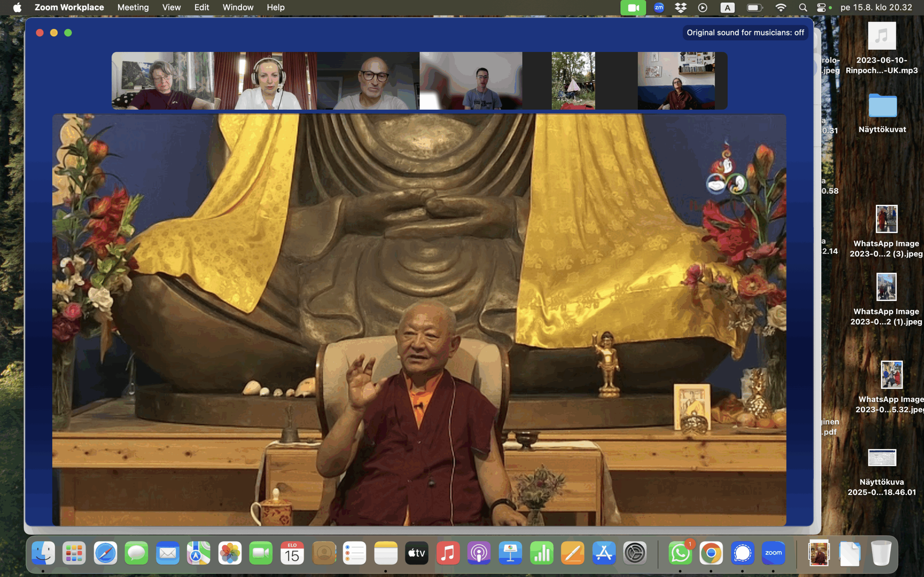Image resolution: width=924 pixels, height=577 pixels.
Task: Select the bald man with glasses thumbnail
Action: tap(368, 81)
